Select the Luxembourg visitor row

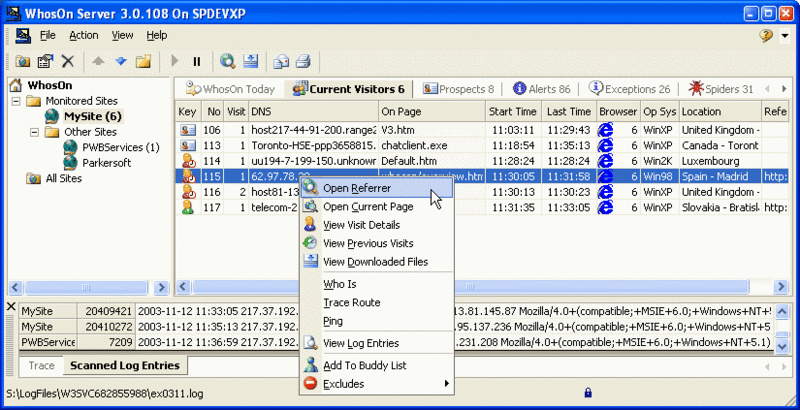pyautogui.click(x=482, y=161)
